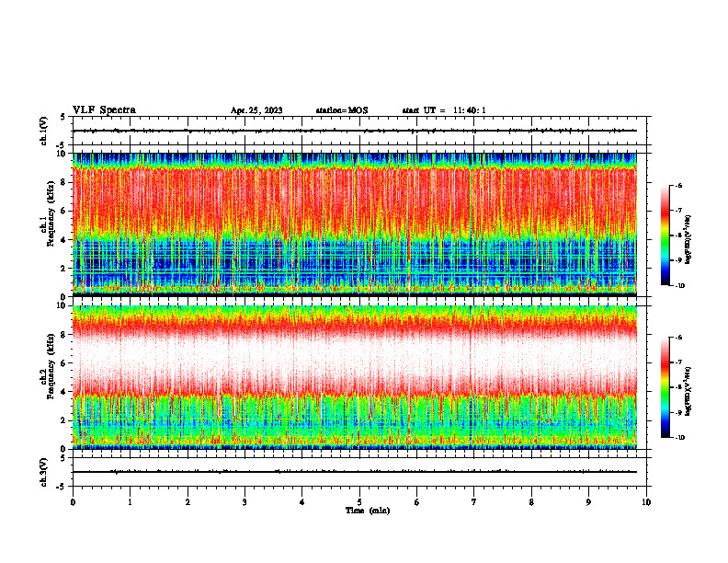Click time axis tick label "3"

click(245, 502)
